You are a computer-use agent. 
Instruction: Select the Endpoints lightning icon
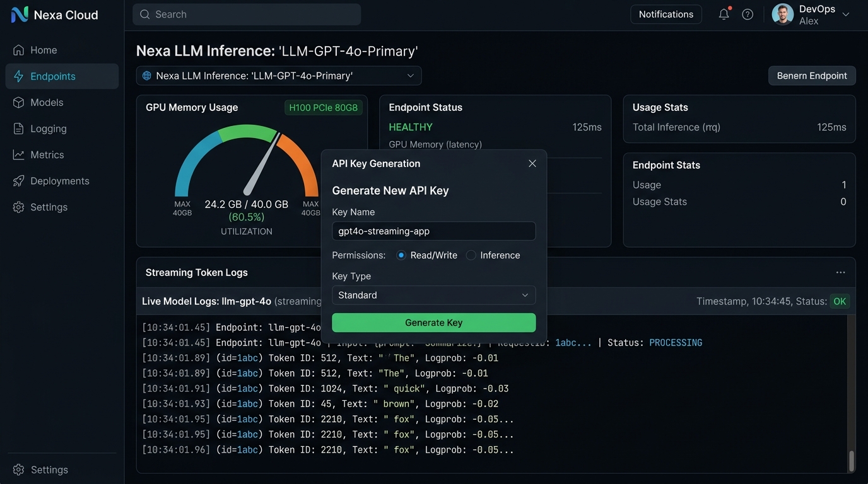point(18,76)
